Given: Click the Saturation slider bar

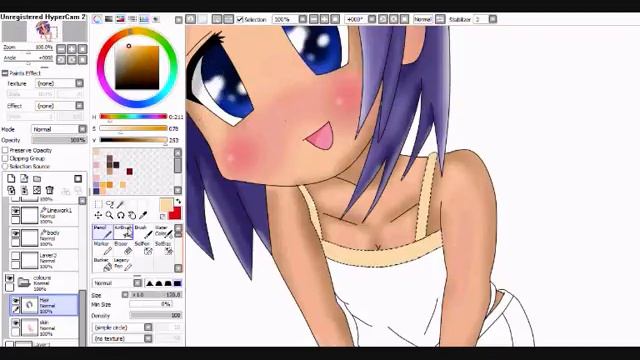Looking at the screenshot, I should coord(133,129).
